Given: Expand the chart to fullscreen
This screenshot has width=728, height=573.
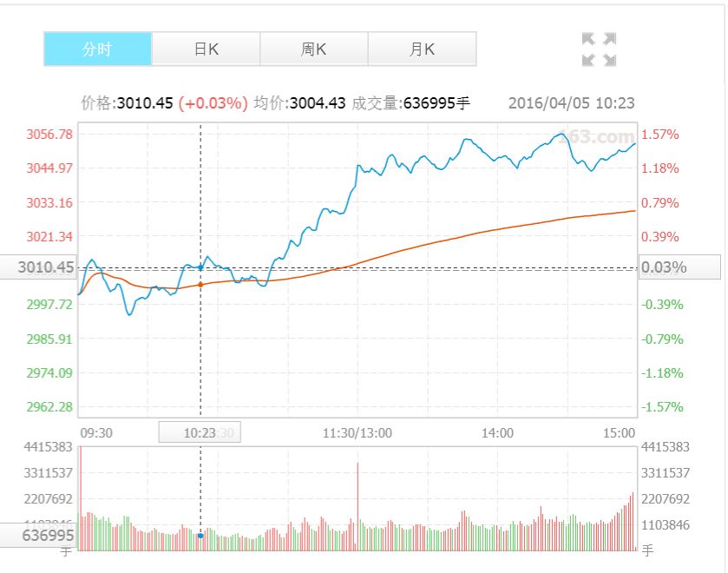Looking at the screenshot, I should (x=599, y=49).
